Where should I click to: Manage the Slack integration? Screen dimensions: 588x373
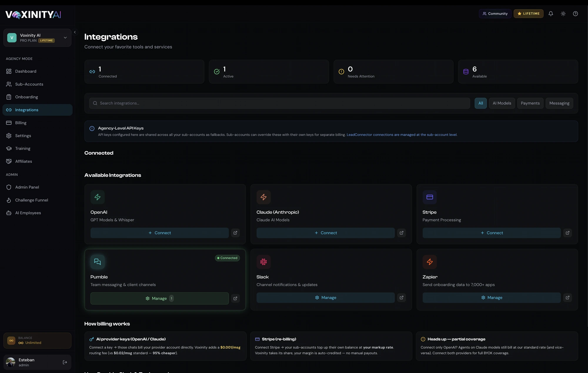coord(325,298)
